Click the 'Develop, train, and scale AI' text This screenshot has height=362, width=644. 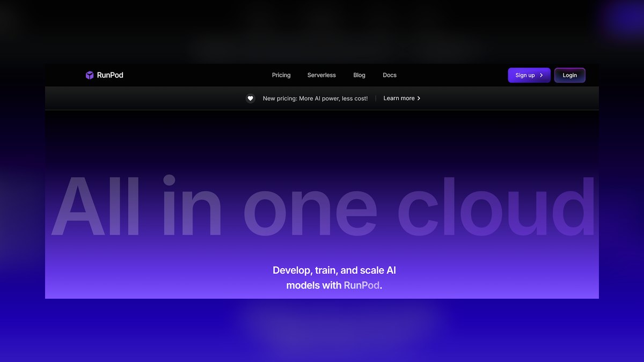334,270
